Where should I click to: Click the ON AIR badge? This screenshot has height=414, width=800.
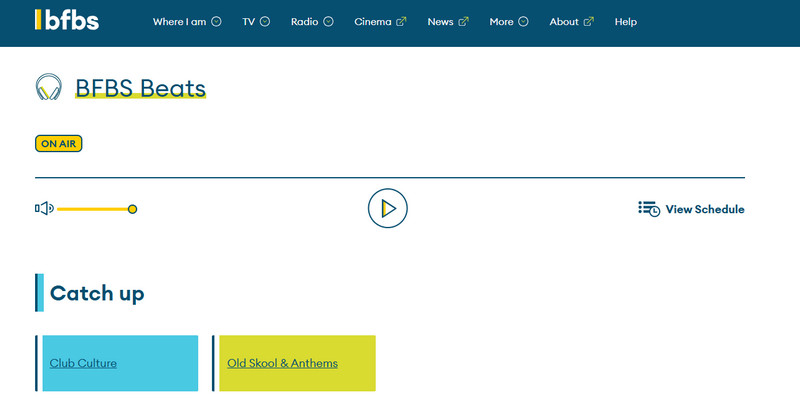[59, 143]
